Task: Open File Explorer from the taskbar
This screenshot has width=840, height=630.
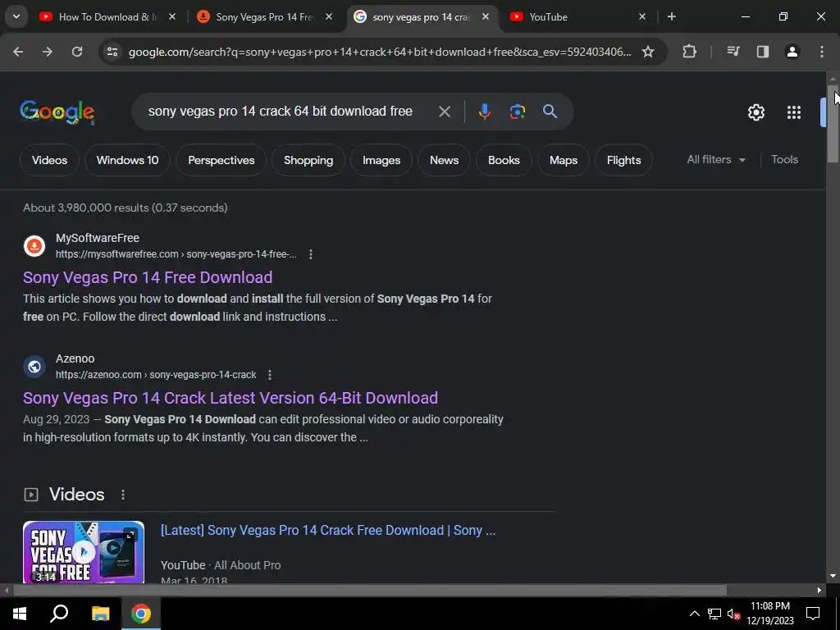Action: (x=100, y=614)
